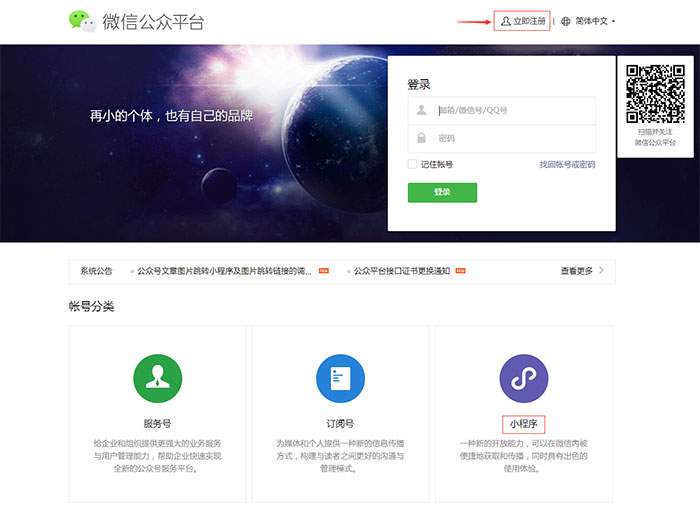
Task: Click the lock icon in password field
Action: tap(422, 138)
